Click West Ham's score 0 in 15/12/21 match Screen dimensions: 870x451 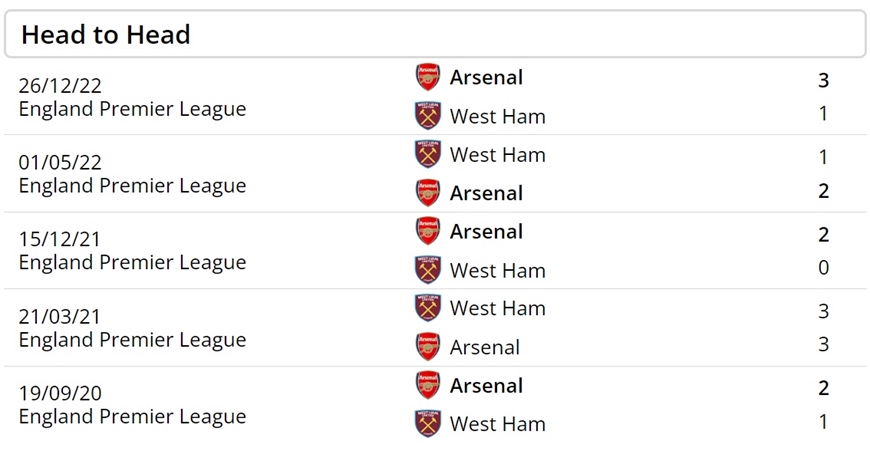tap(823, 267)
